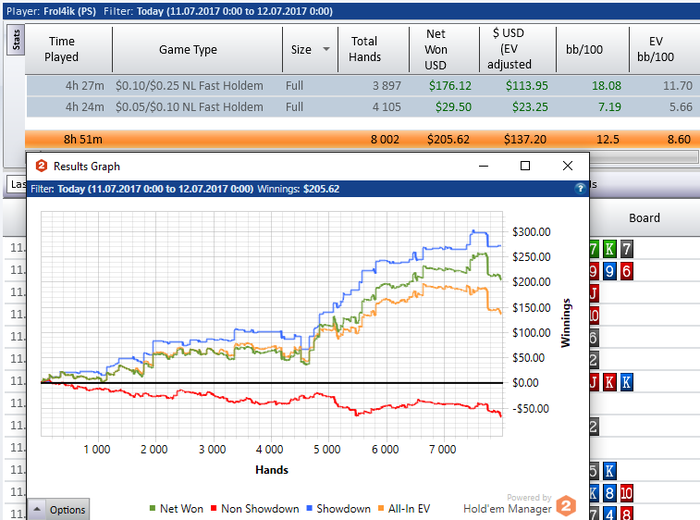Sort by Total Hands column header

[365, 49]
